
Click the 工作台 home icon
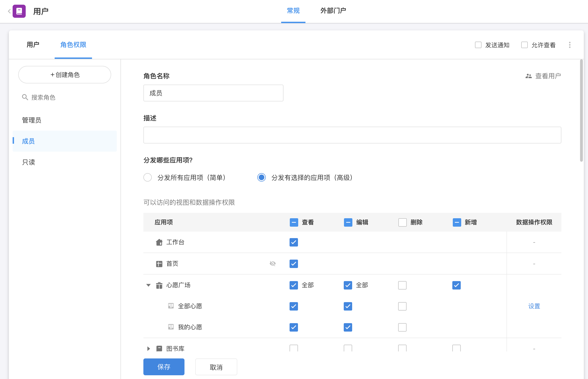159,242
